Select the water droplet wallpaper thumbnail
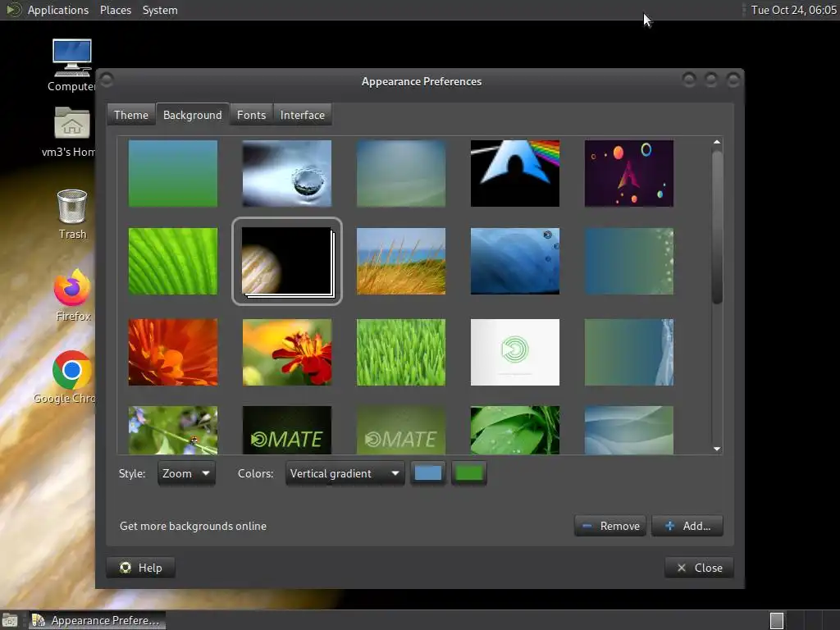This screenshot has height=630, width=840. point(287,174)
